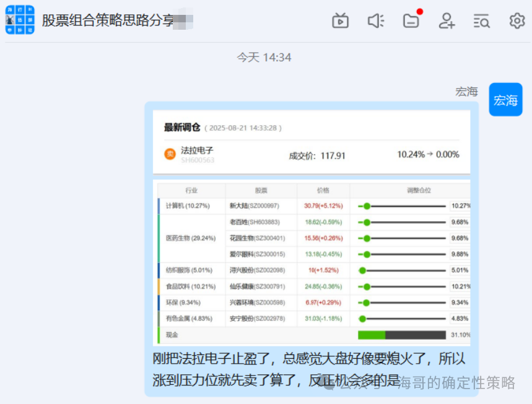Open the folder icon with red dot
The image size is (532, 404).
[x=412, y=20]
